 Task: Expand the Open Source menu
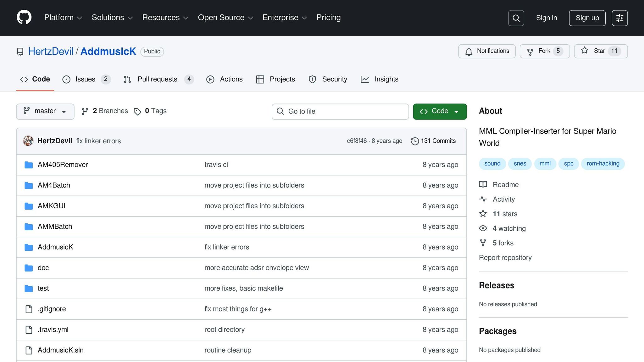coord(225,18)
